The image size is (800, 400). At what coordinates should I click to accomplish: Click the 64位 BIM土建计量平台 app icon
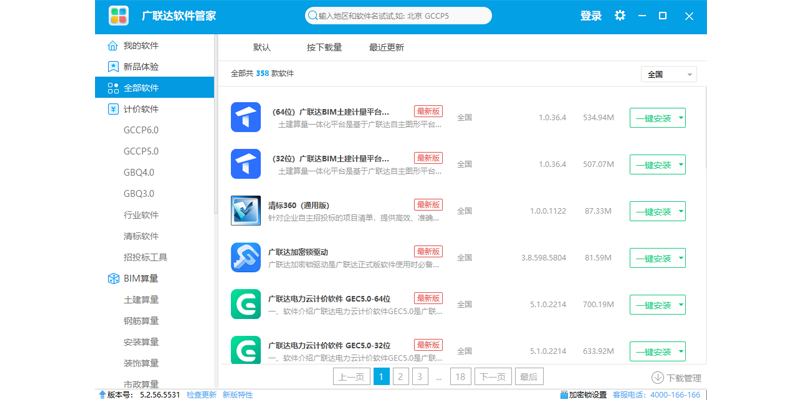tap(245, 117)
